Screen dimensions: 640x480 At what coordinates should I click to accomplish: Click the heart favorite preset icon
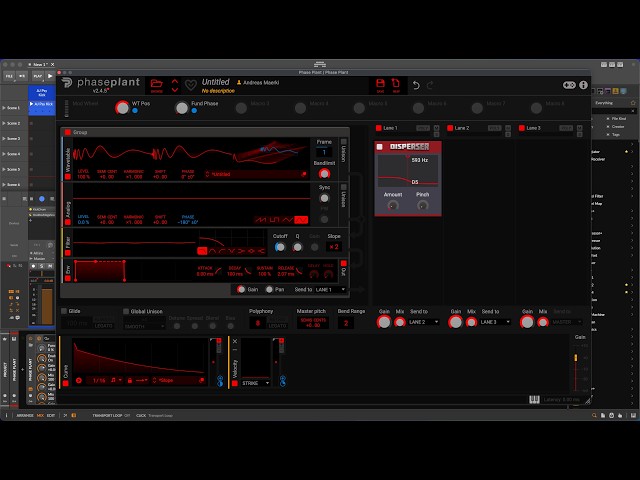(191, 85)
